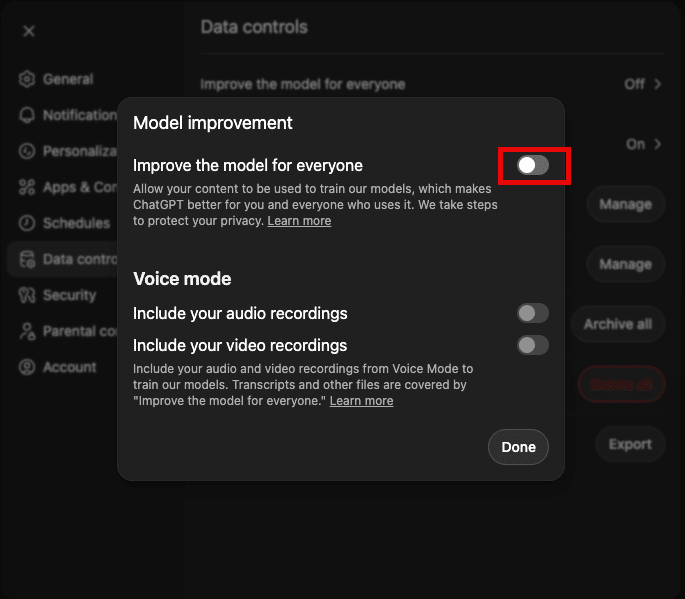
Task: Expand the Off chevron for model improvement
Action: click(657, 84)
